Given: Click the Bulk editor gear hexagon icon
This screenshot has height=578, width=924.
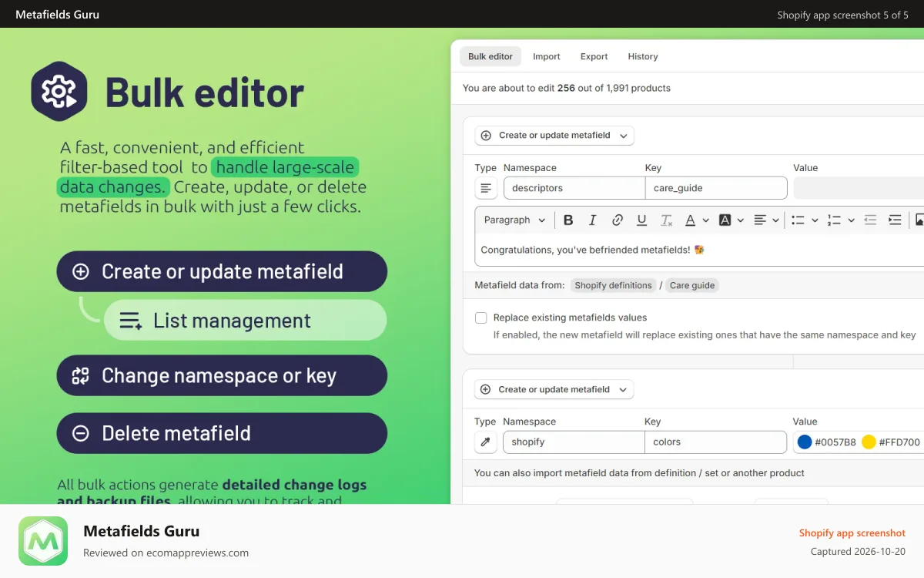Looking at the screenshot, I should pos(59,92).
